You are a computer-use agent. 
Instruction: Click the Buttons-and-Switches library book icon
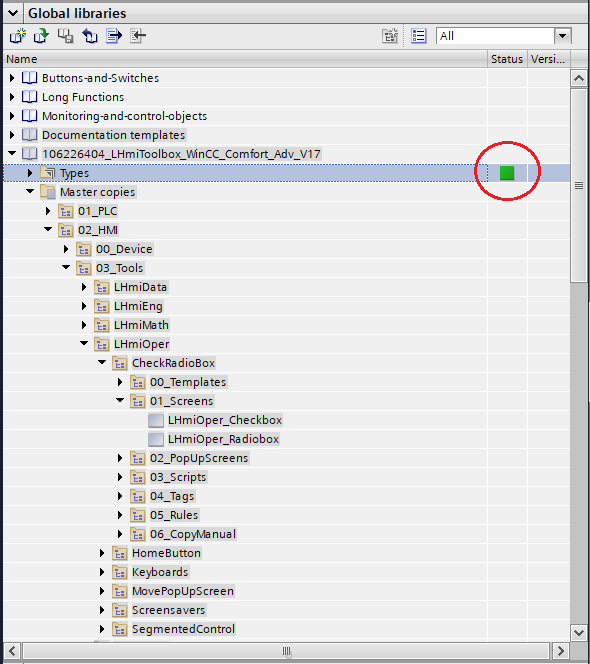(x=29, y=78)
